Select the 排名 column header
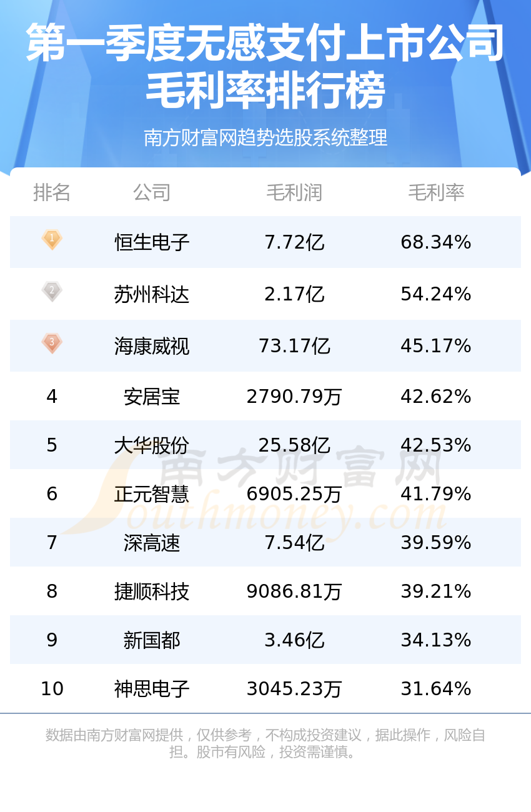 (x=52, y=192)
